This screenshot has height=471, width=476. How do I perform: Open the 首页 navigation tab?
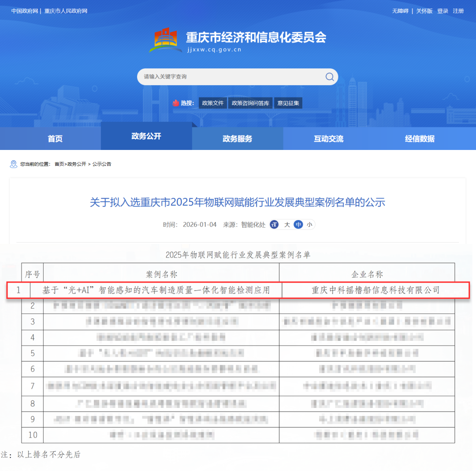[x=55, y=139]
